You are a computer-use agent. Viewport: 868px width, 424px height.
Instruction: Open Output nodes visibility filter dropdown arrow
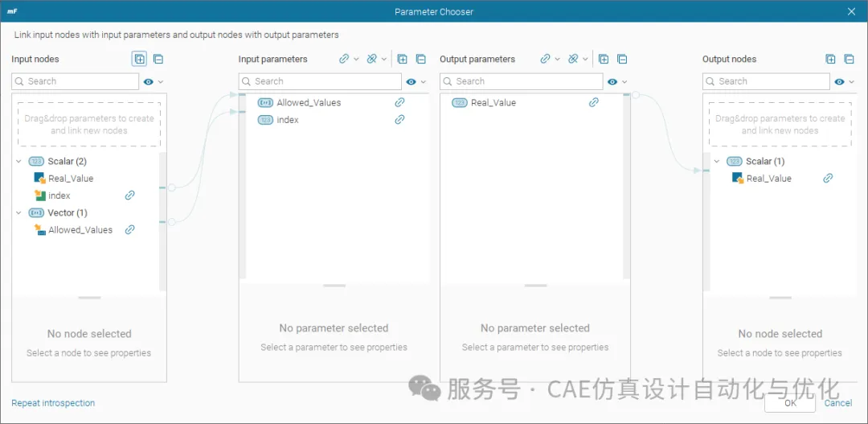853,81
